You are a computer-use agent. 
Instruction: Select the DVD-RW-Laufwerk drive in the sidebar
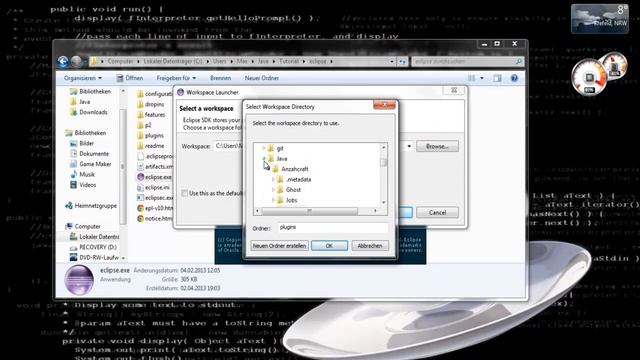coord(94,258)
